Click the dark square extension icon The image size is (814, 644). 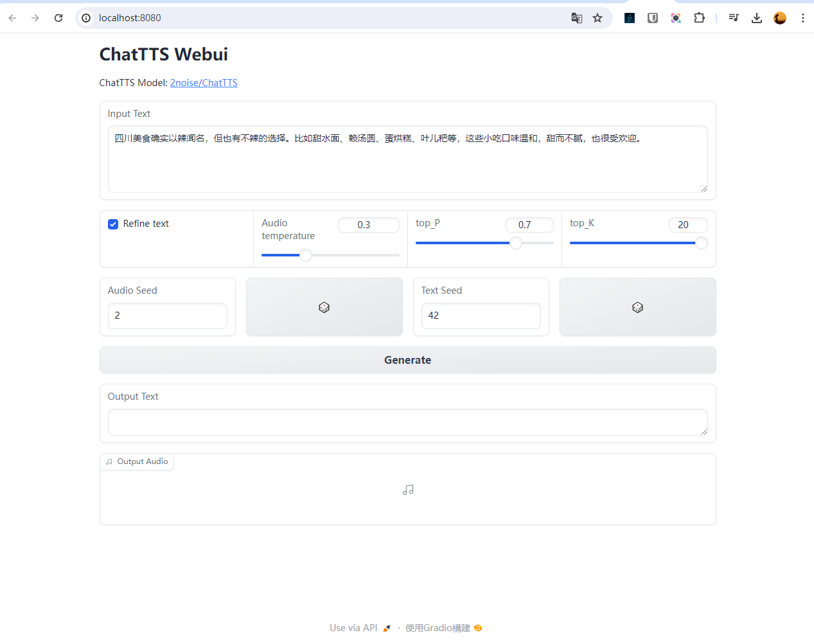pyautogui.click(x=630, y=18)
